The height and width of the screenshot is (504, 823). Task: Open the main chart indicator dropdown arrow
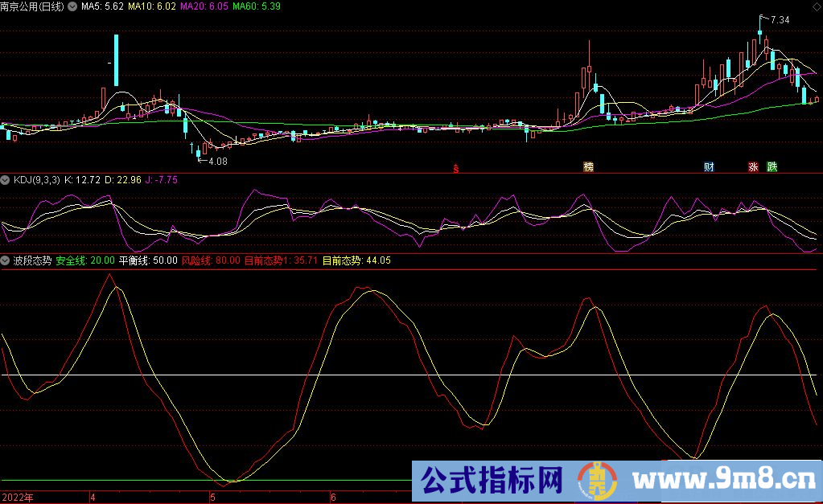pos(72,6)
